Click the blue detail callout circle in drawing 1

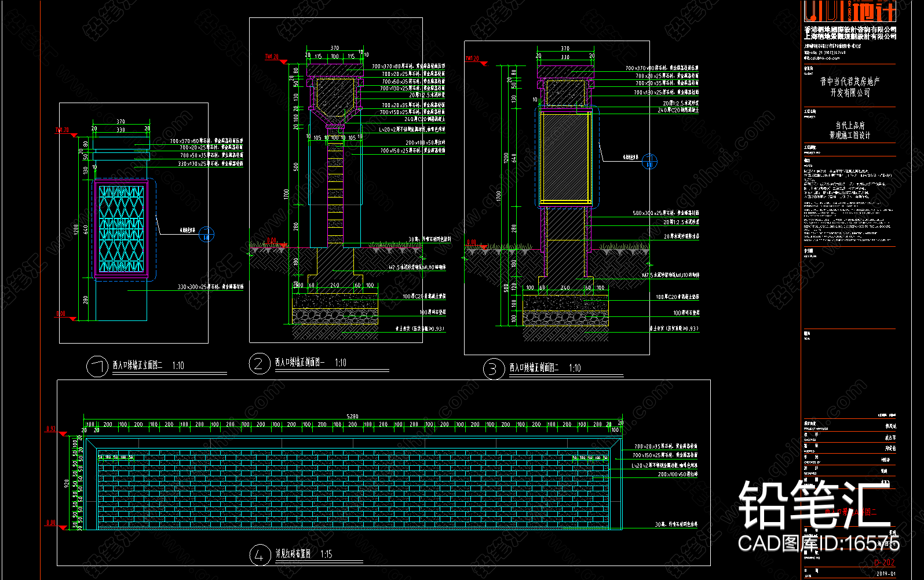(x=207, y=235)
